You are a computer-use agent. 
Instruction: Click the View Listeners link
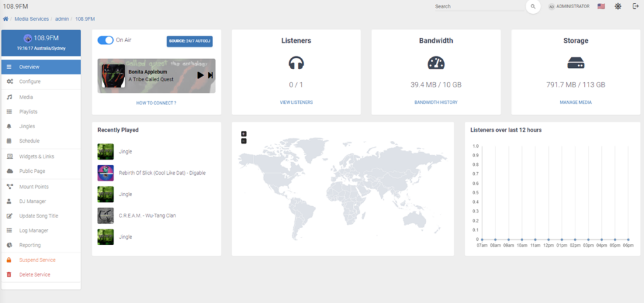tap(296, 102)
